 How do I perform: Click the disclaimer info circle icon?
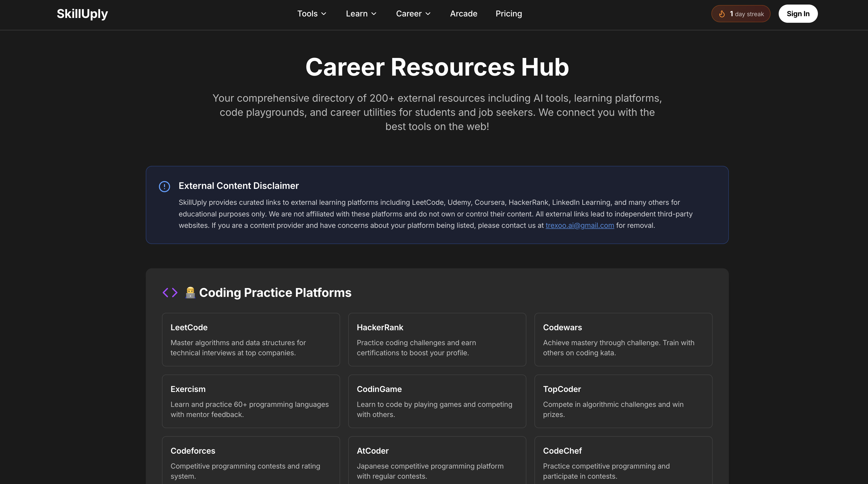[164, 186]
